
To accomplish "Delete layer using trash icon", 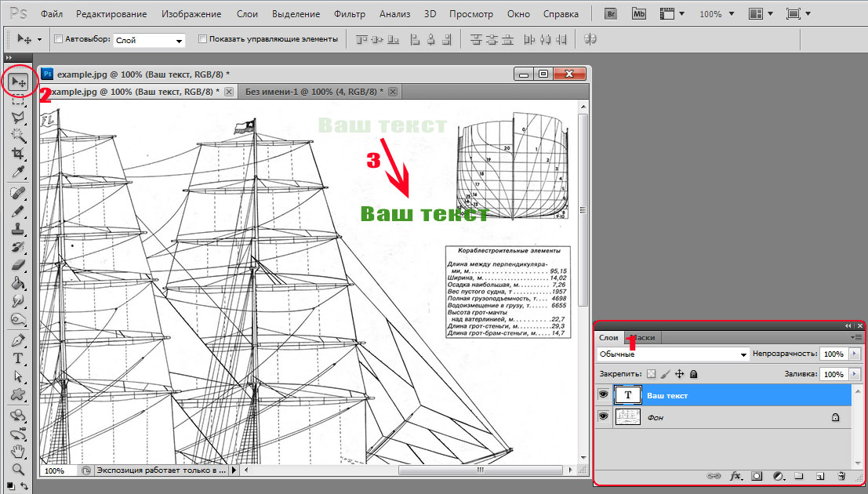I will pyautogui.click(x=841, y=476).
